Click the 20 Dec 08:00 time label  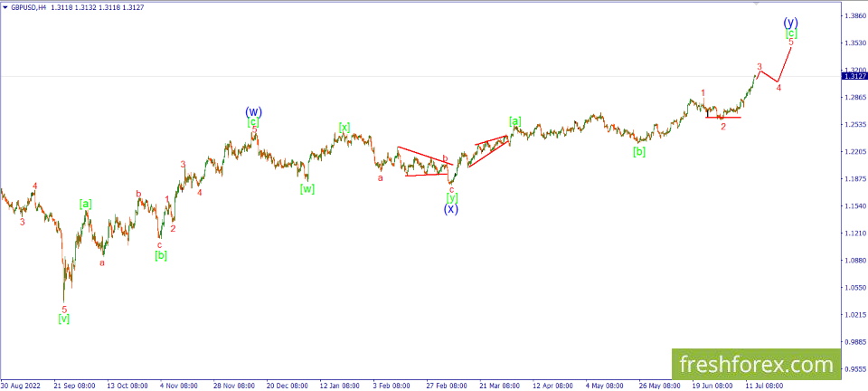[x=287, y=385]
